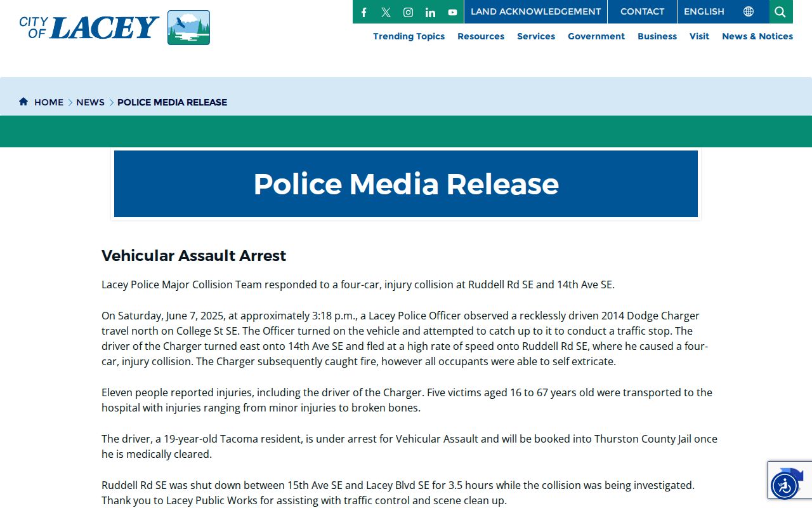Open the Instagram social link
This screenshot has height=508, width=812.
(x=408, y=12)
